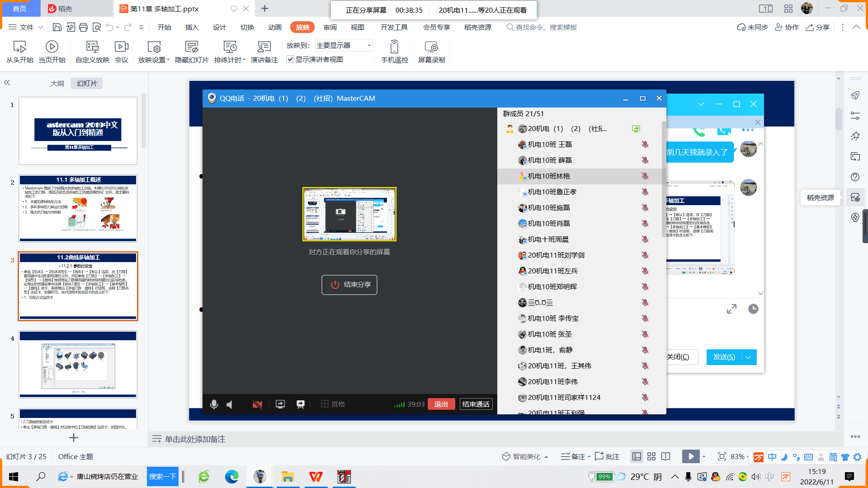868x488 pixels.
Task: Toggle 显示演讲者视图 checkbox
Action: 290,60
